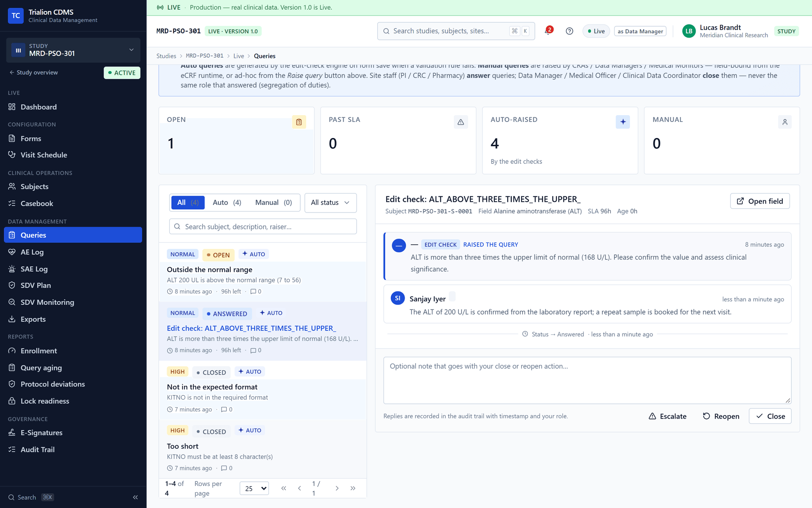This screenshot has height=508, width=812.
Task: Select the All queries tab
Action: point(188,203)
